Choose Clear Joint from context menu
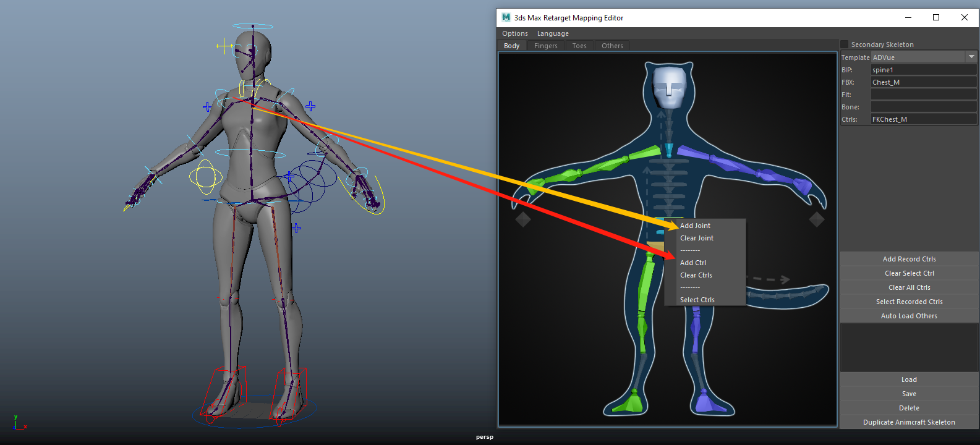Screen dimensions: 980x445 pos(697,238)
